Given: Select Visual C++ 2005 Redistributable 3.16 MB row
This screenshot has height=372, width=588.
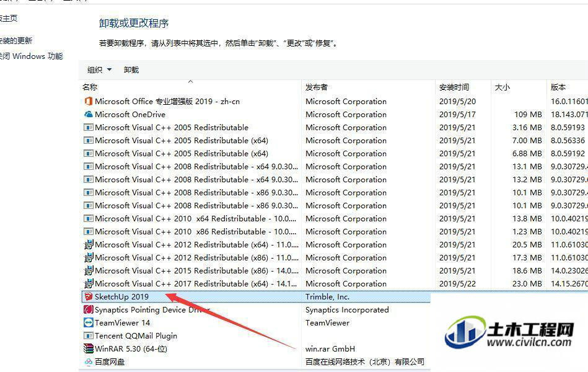Looking at the screenshot, I should pyautogui.click(x=172, y=127).
